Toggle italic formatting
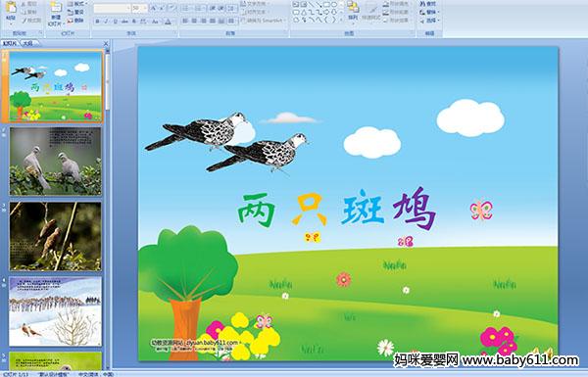588x377 pixels. coord(106,22)
